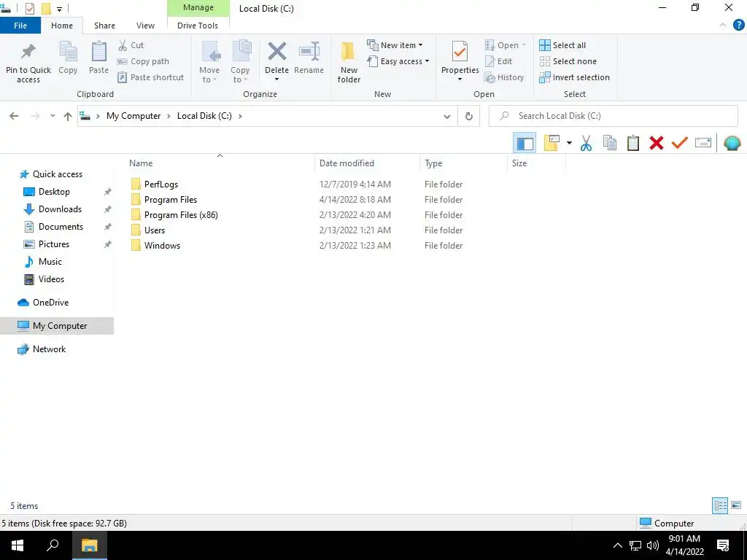Click Copy path in ribbon
Image resolution: width=747 pixels, height=560 pixels.
click(x=144, y=61)
